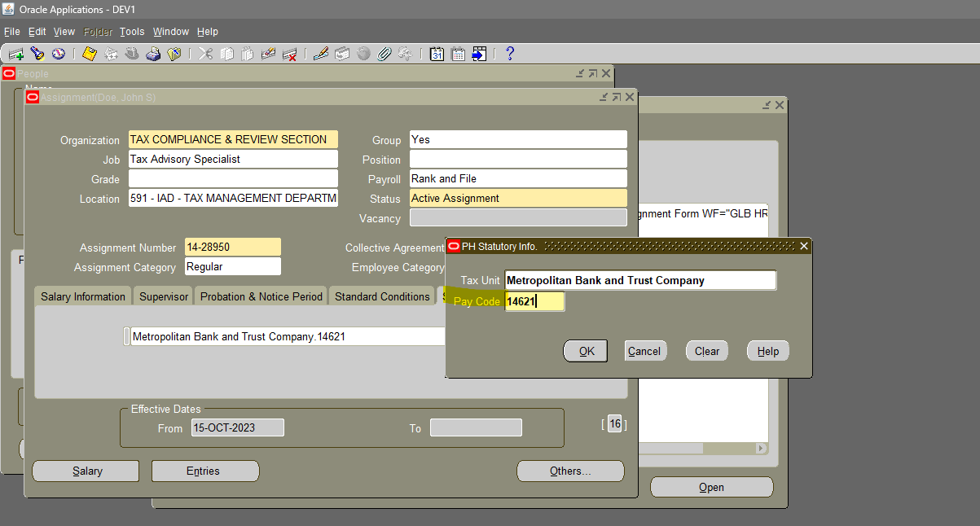
Task: Click the Next Step toolbar icon
Action: pyautogui.click(x=111, y=54)
